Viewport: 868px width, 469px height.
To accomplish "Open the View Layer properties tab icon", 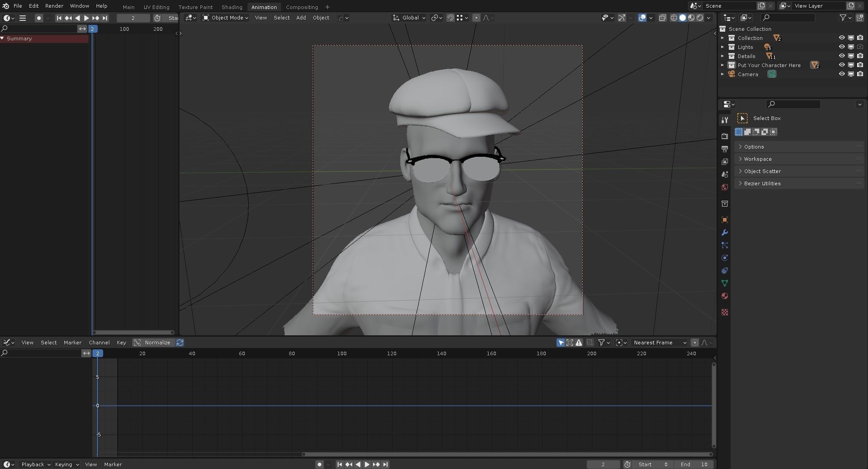I will coord(724,161).
